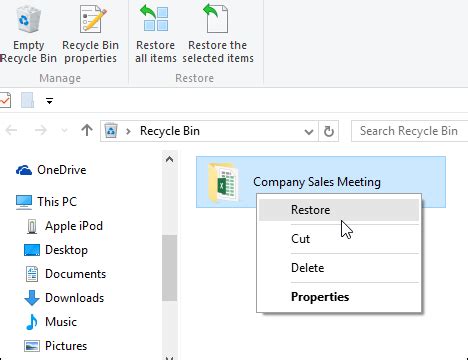468x360 pixels.
Task: Select Downloads in the navigation pane
Action: pos(64,298)
